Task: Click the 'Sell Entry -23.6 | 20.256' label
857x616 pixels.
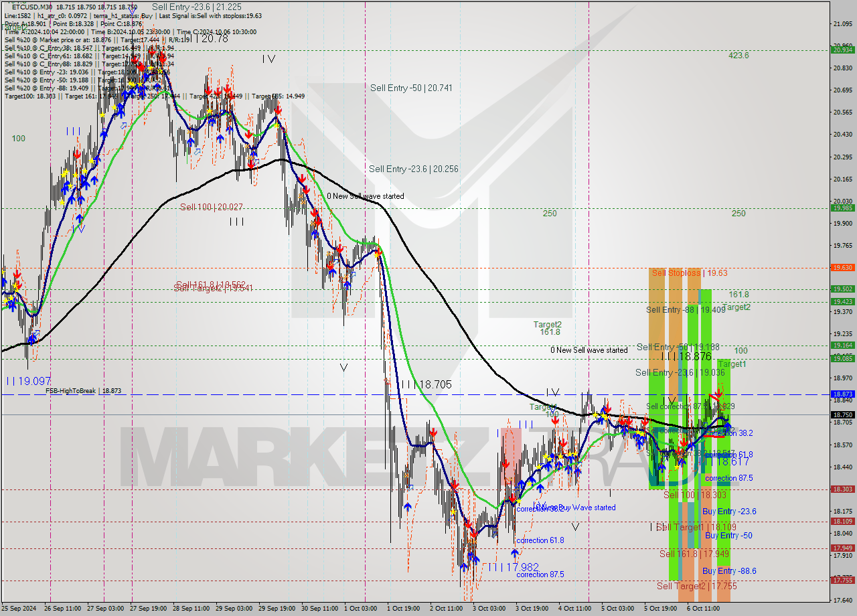Action: pos(414,169)
